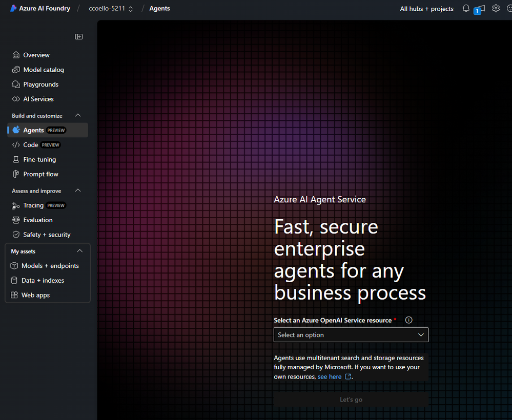Click the Let's go button
This screenshot has height=420, width=512.
click(x=351, y=400)
